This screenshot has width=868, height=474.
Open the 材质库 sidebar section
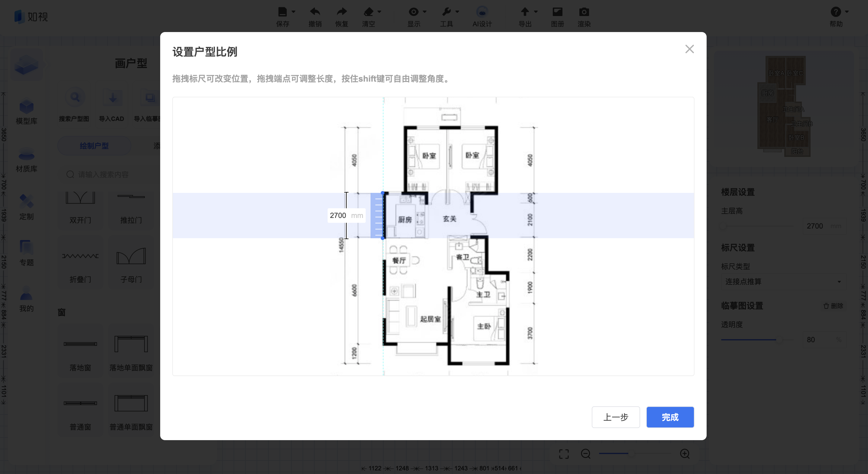point(26,160)
